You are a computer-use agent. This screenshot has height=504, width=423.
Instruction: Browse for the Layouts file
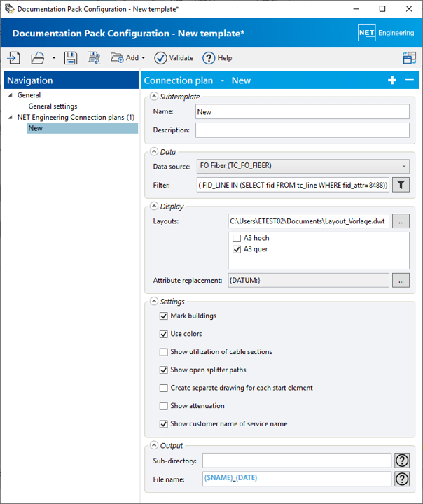(x=401, y=221)
